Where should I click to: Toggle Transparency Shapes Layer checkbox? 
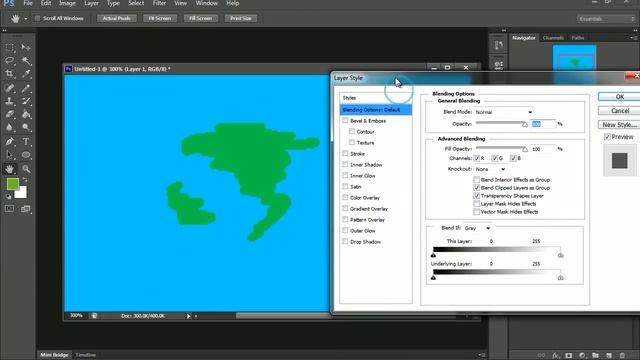click(x=476, y=196)
